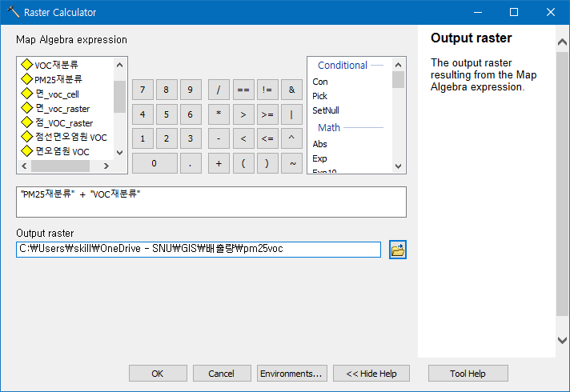Click the 2 keypad button
Image resolution: width=570 pixels, height=392 pixels.
pyautogui.click(x=167, y=138)
